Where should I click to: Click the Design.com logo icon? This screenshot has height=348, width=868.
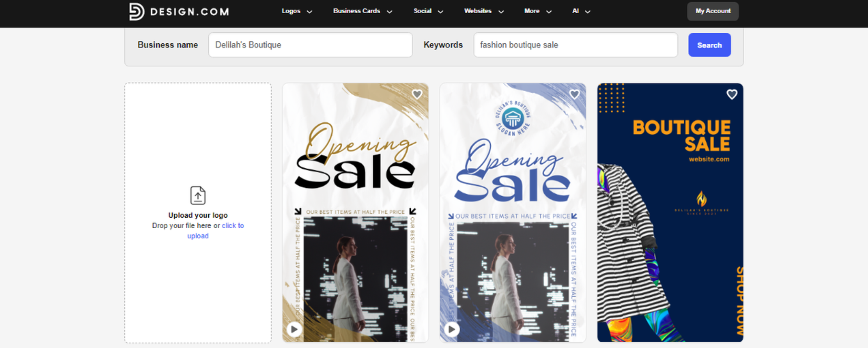(137, 11)
